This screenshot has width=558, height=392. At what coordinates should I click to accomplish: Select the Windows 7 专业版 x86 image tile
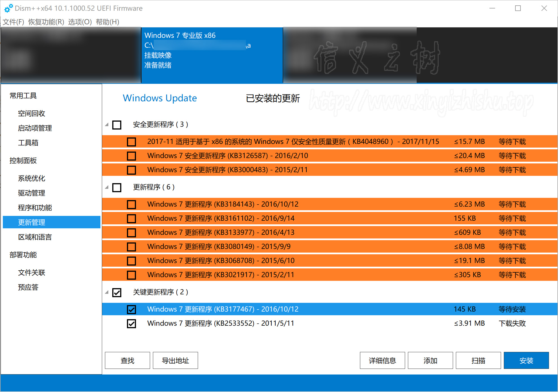(x=212, y=55)
